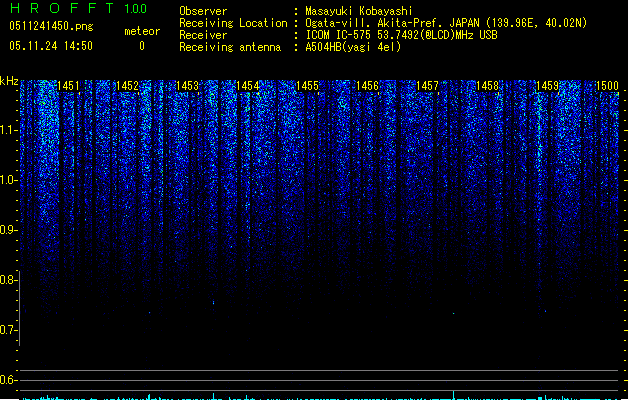Click the HROFFT 1.0.0 title text
Screen dimensions: 629x400
[x=78, y=8]
